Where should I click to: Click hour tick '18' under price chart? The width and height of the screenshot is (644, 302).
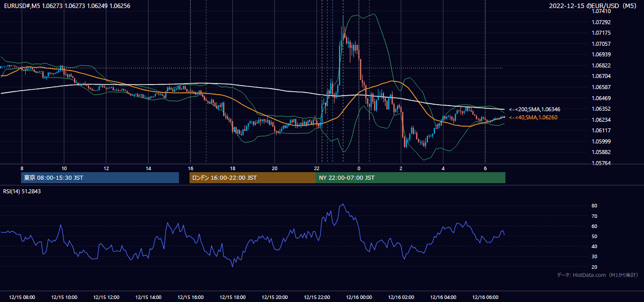[x=232, y=168]
